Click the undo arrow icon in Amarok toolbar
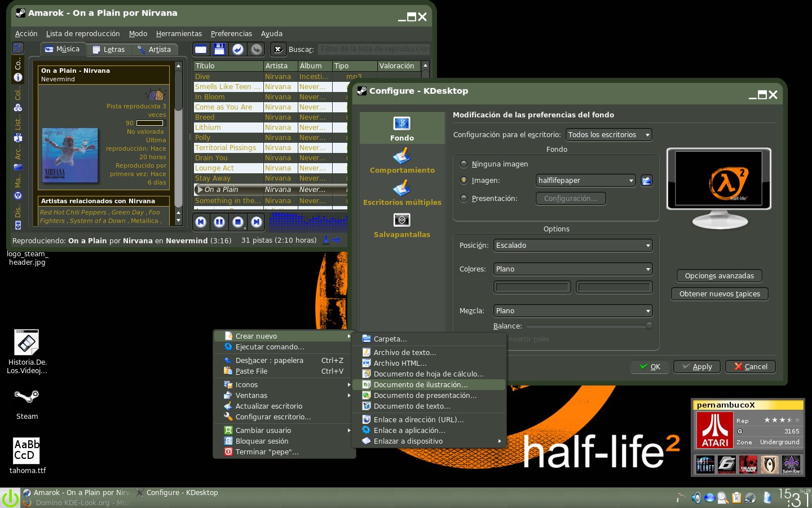Image resolution: width=812 pixels, height=508 pixels. click(238, 50)
